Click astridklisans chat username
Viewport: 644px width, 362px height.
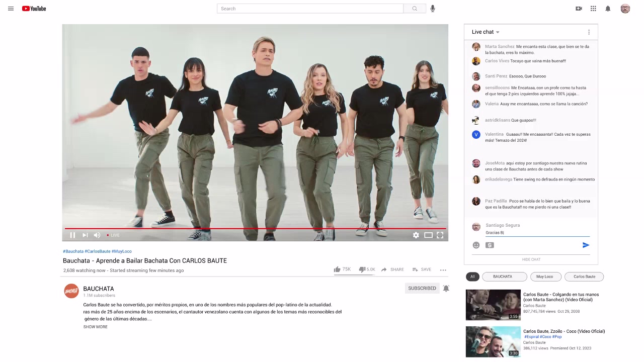(498, 120)
